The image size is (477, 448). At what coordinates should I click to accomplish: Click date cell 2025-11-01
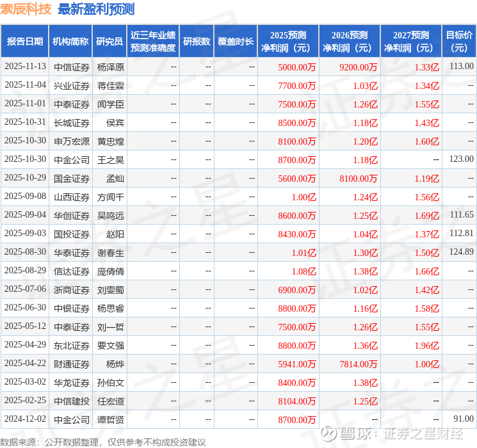[25, 104]
